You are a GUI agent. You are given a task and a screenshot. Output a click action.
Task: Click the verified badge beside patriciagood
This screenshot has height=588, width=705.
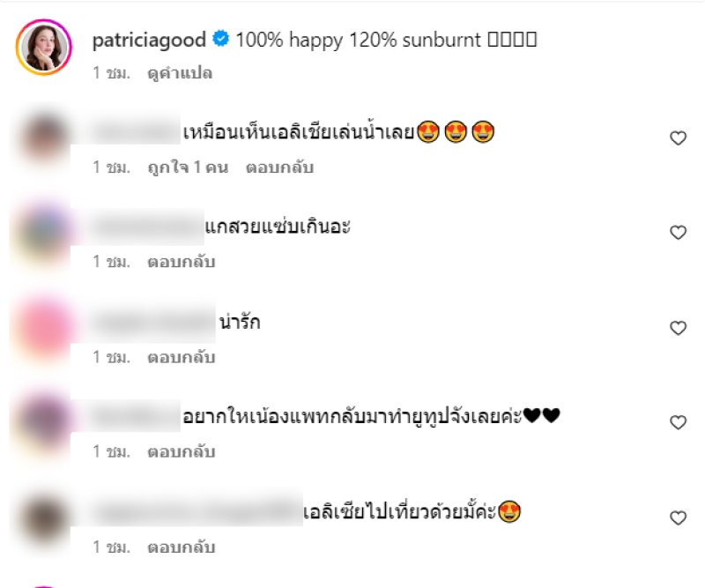221,39
